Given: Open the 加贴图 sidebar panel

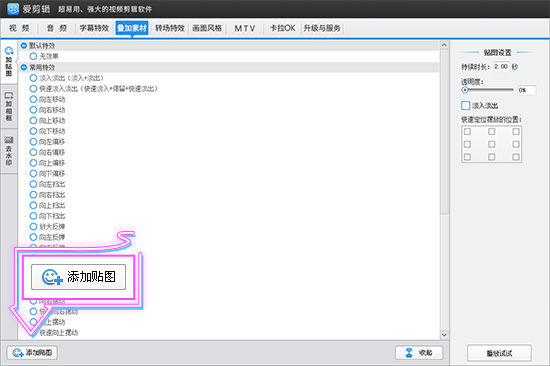Looking at the screenshot, I should point(9,62).
